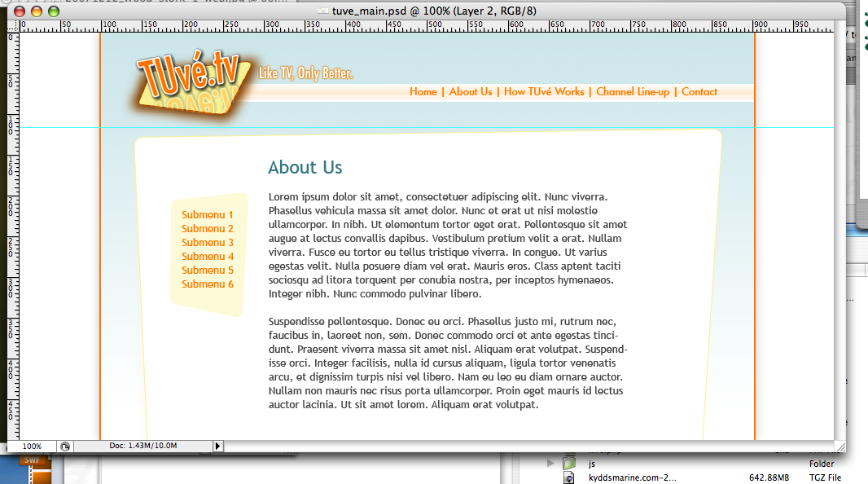
Task: Click the kyddsmarine.com TGZ file icon
Action: (570, 477)
